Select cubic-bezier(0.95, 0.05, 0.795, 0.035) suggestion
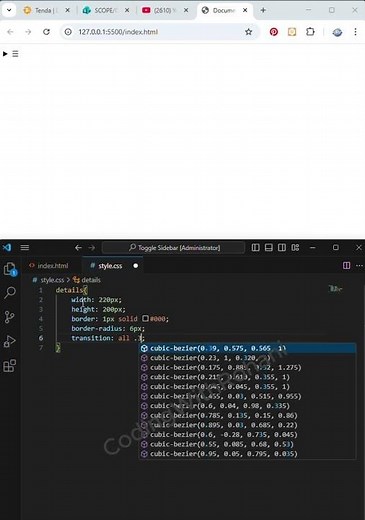Image resolution: width=365 pixels, height=520 pixels. click(x=247, y=454)
